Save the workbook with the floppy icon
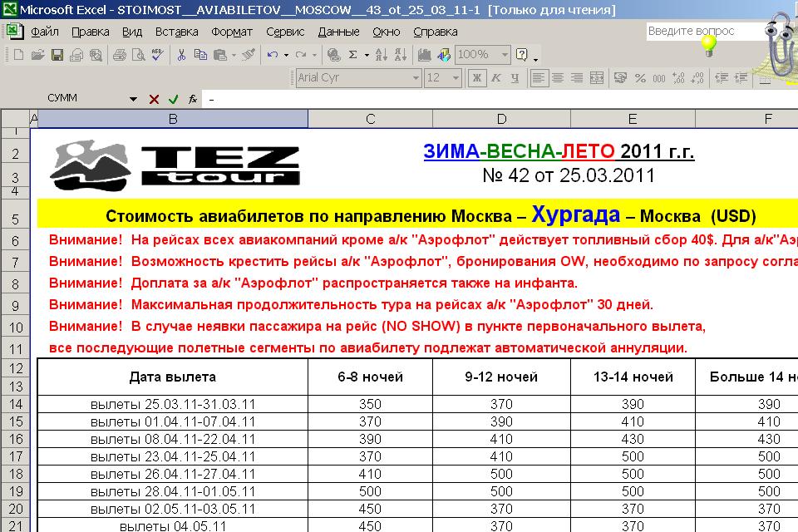Viewport: 798px width, 532px height. point(57,55)
